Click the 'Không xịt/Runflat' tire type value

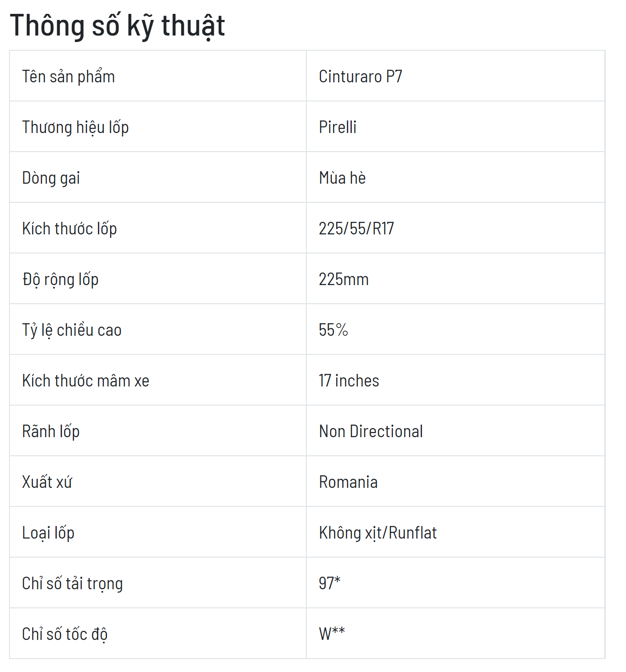378,533
